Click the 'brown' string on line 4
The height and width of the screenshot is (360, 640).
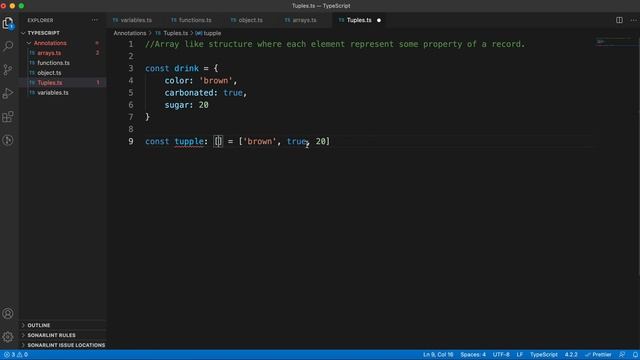216,81
